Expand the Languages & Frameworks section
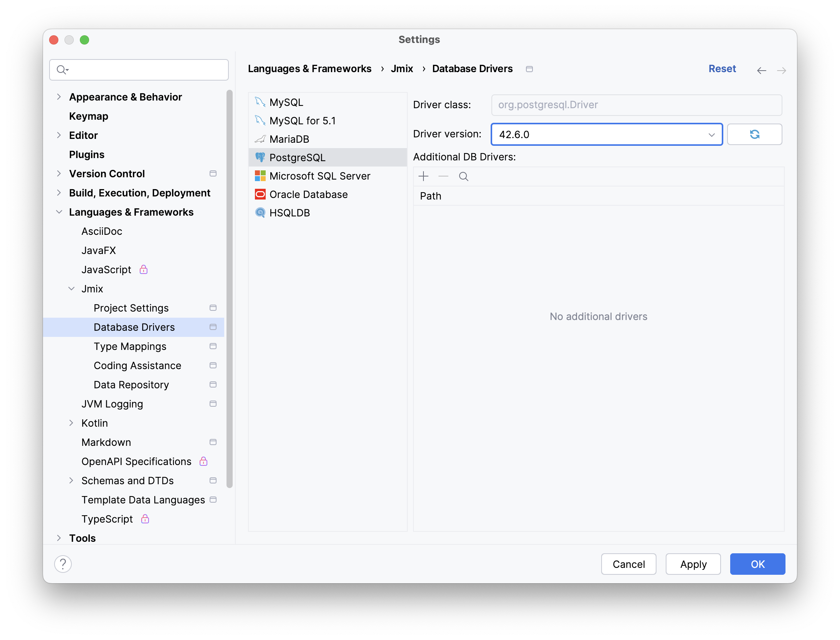840x640 pixels. pyautogui.click(x=60, y=212)
